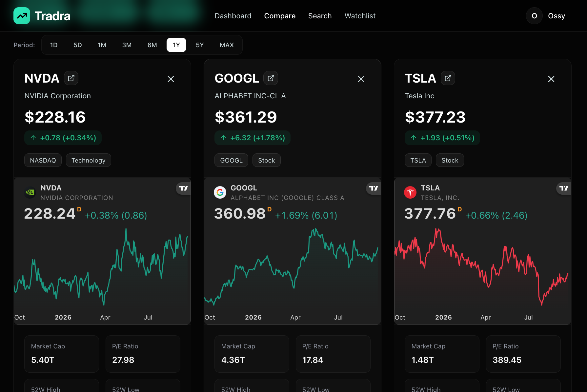Select the 3M period
587x392 pixels.
click(127, 45)
